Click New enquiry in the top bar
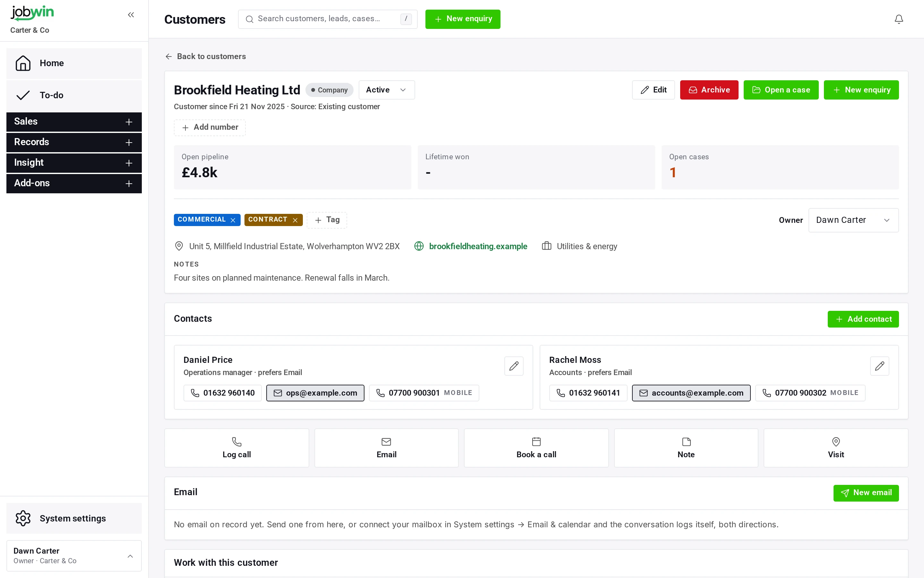Viewport: 924px width, 578px height. click(463, 19)
